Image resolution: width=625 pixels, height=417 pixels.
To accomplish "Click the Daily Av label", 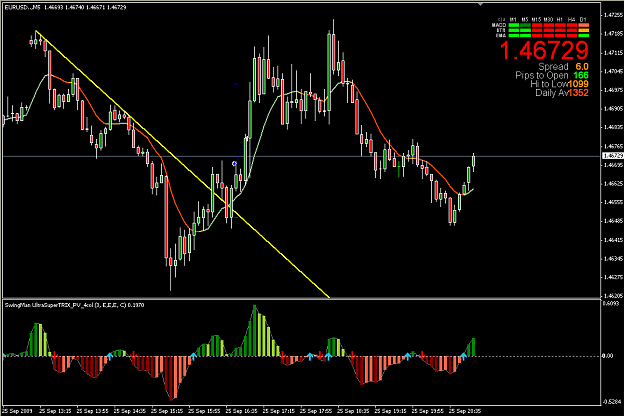I will 552,92.
